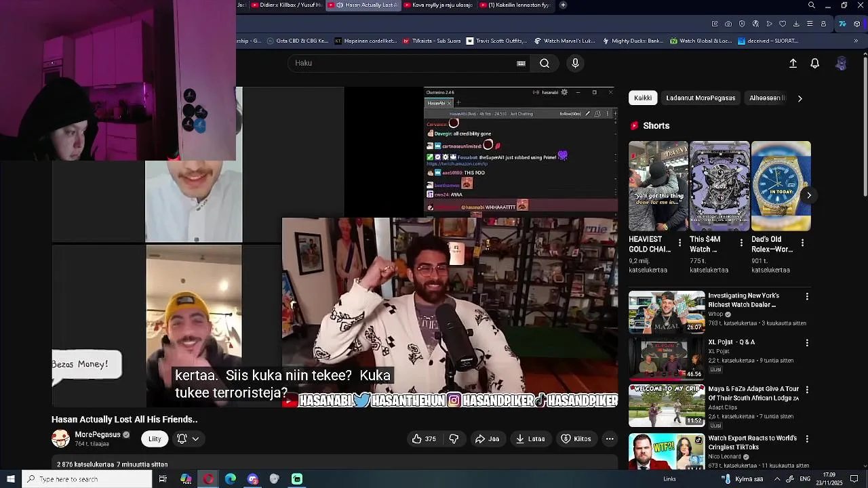The width and height of the screenshot is (868, 488).
Task: Open HEAVIEST GOLD CHAIN short thumbnail
Action: (658, 186)
